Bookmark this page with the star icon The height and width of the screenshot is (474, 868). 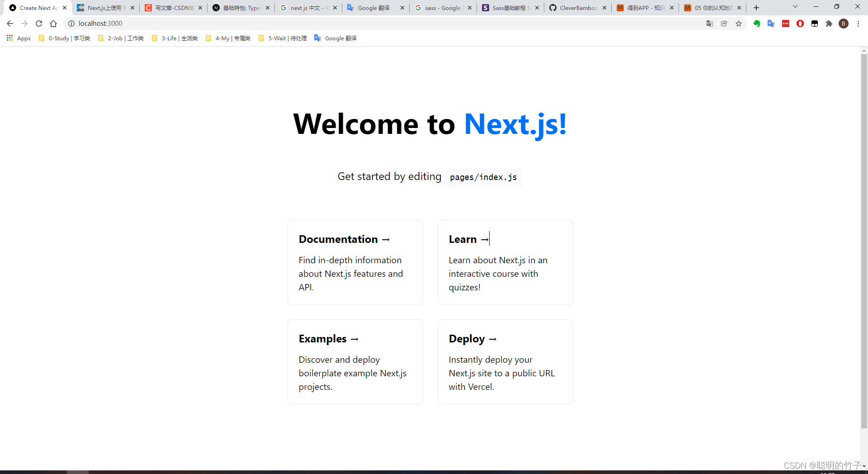click(x=739, y=24)
